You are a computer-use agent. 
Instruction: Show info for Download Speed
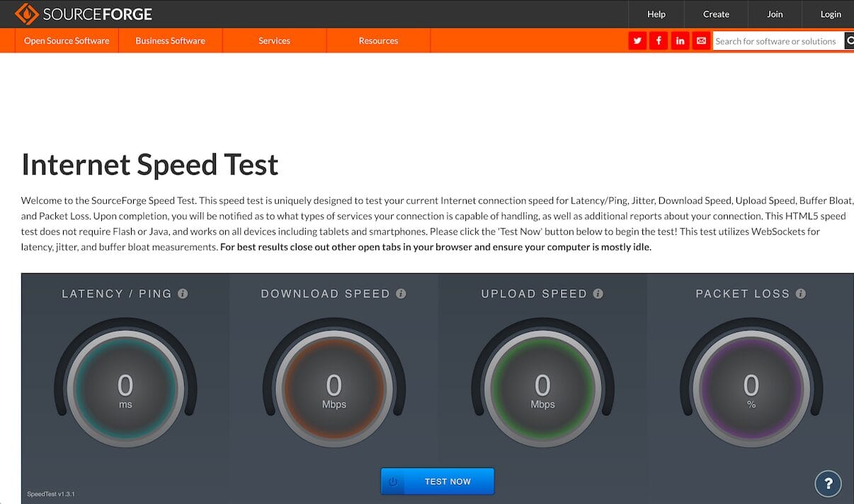pos(401,294)
